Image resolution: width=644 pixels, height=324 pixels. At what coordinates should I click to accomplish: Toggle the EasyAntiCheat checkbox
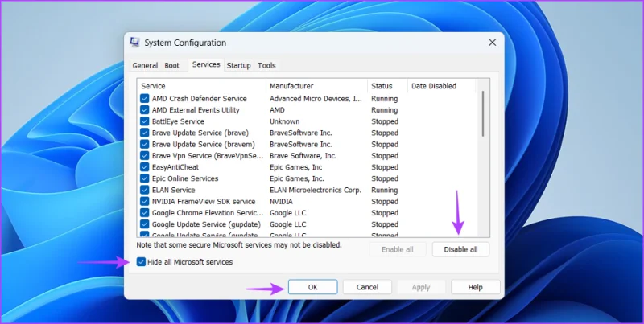[145, 167]
